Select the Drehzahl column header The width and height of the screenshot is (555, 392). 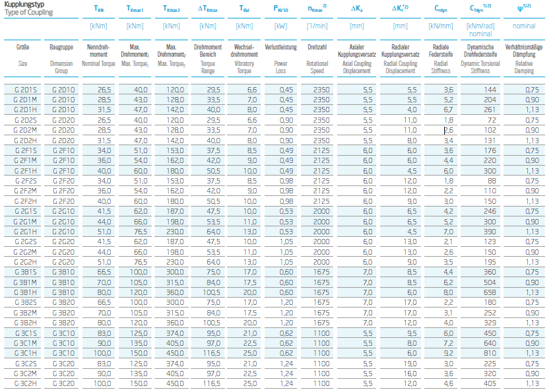point(317,47)
